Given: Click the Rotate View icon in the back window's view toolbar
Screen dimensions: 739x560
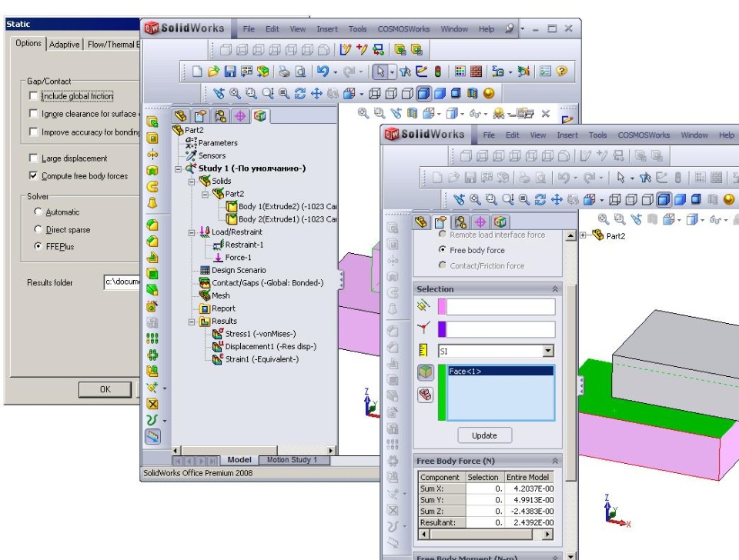Looking at the screenshot, I should (x=300, y=93).
